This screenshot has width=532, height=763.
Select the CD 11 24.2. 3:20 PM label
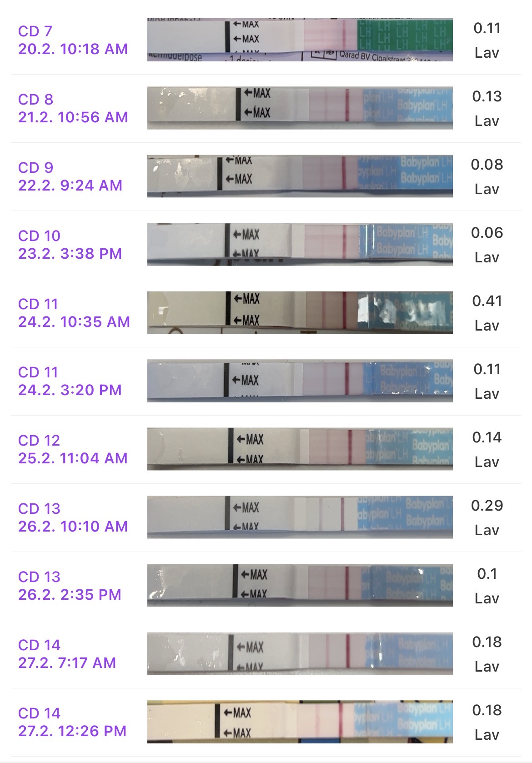tap(70, 381)
